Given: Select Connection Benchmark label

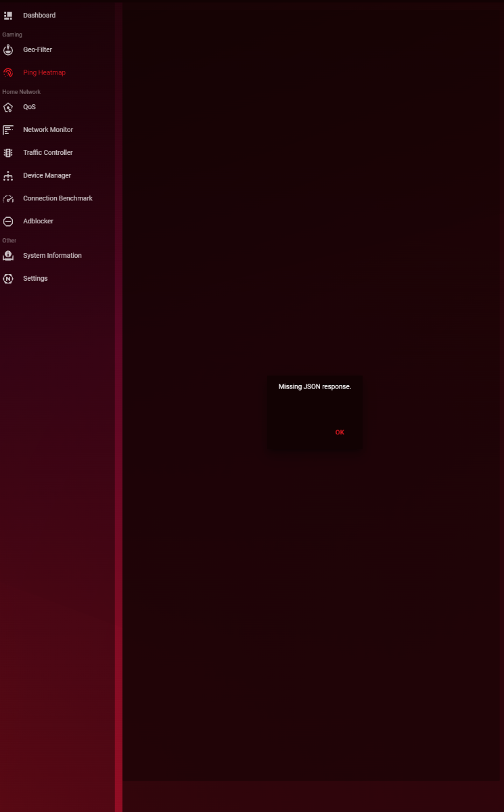Looking at the screenshot, I should 58,199.
